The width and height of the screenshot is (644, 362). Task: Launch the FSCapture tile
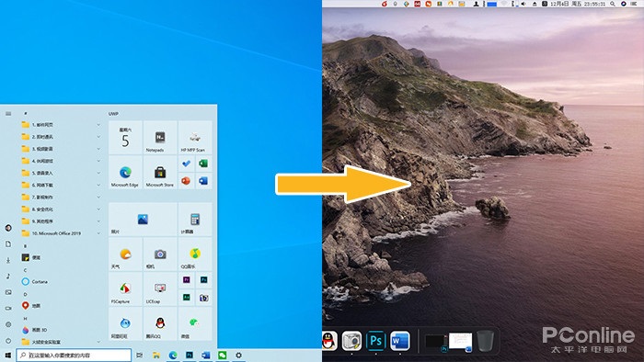(125, 288)
